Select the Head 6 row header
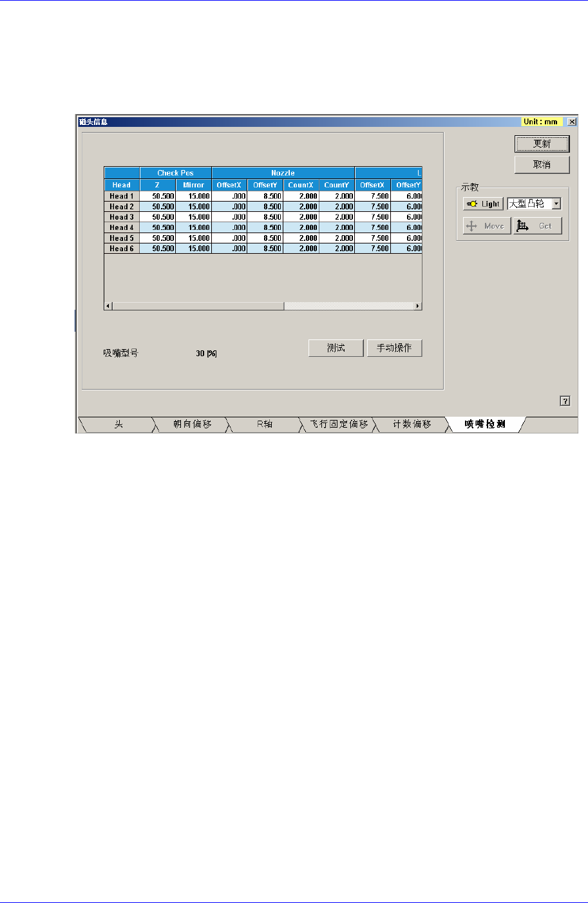The height and width of the screenshot is (903, 588). click(122, 248)
